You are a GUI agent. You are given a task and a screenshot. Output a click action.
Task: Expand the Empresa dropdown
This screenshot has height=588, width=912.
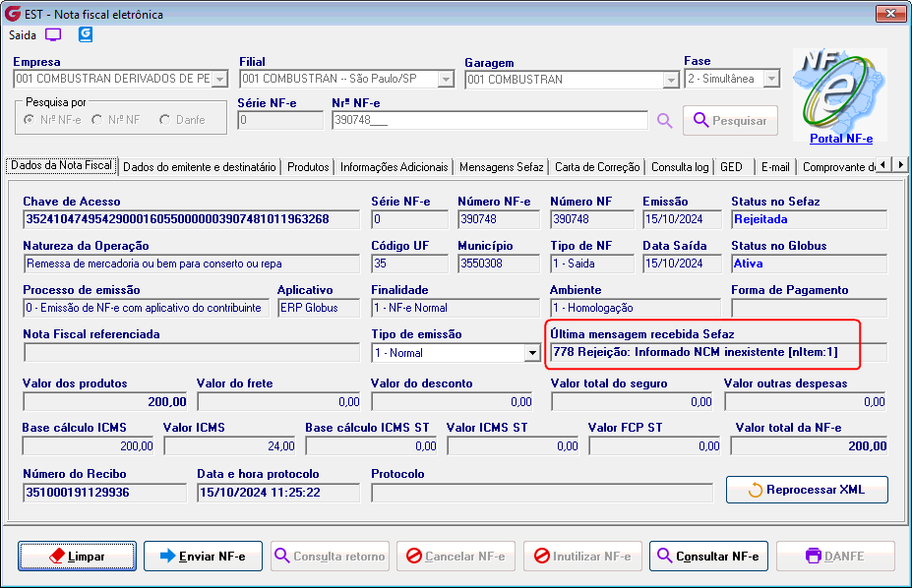pyautogui.click(x=219, y=79)
